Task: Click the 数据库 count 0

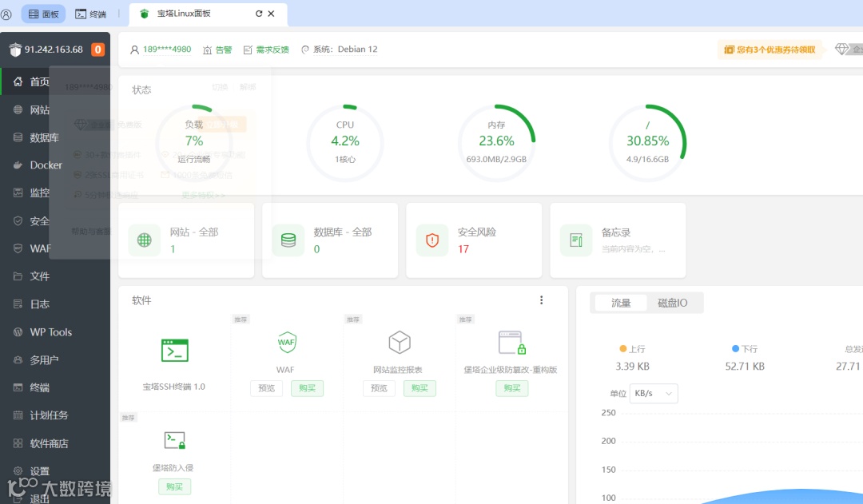Action: [316, 249]
